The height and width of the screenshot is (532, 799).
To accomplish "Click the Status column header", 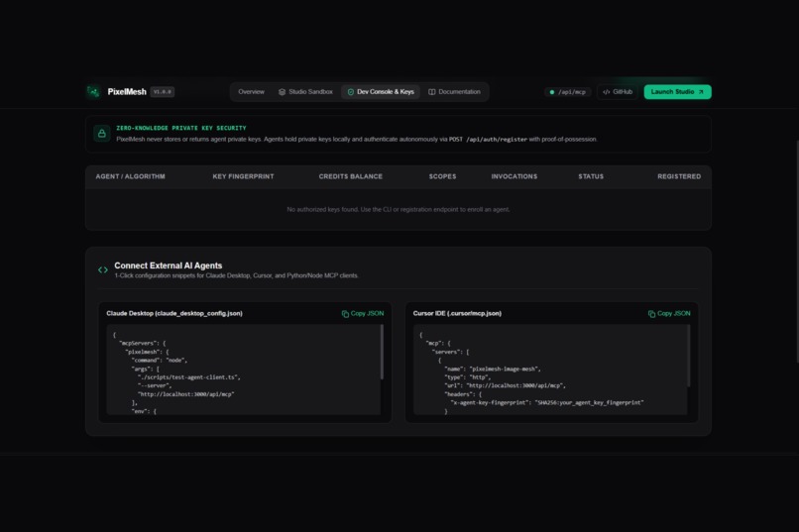I will click(591, 176).
